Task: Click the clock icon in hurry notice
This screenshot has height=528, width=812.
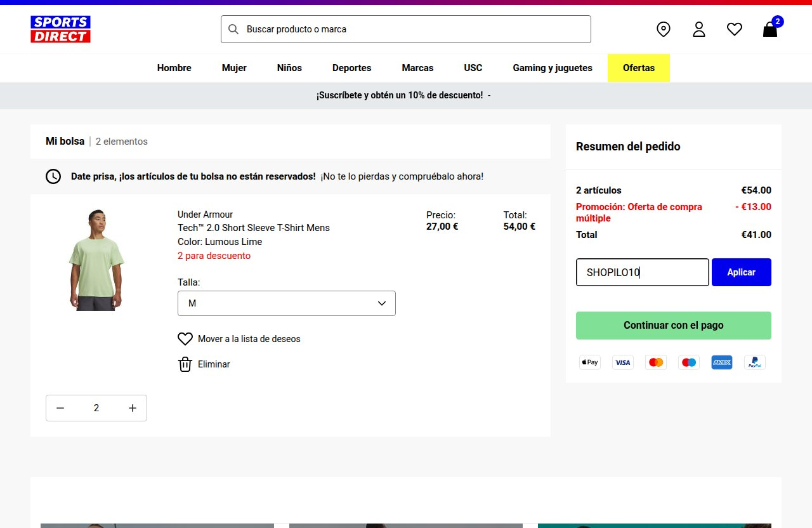Action: 53,176
